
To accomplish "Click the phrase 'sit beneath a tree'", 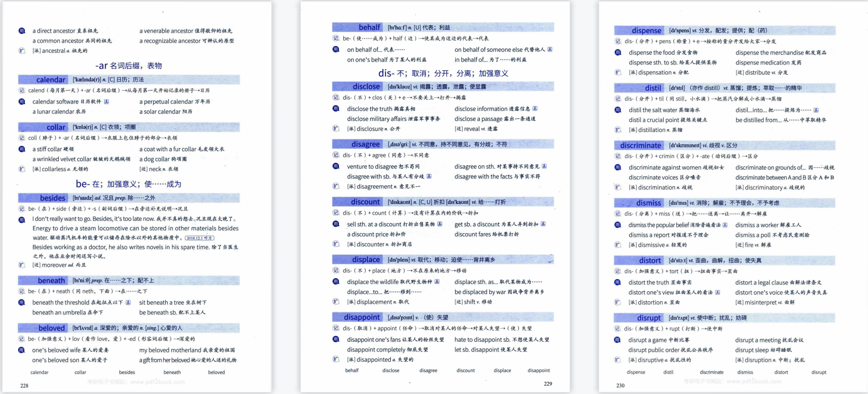I will [161, 303].
